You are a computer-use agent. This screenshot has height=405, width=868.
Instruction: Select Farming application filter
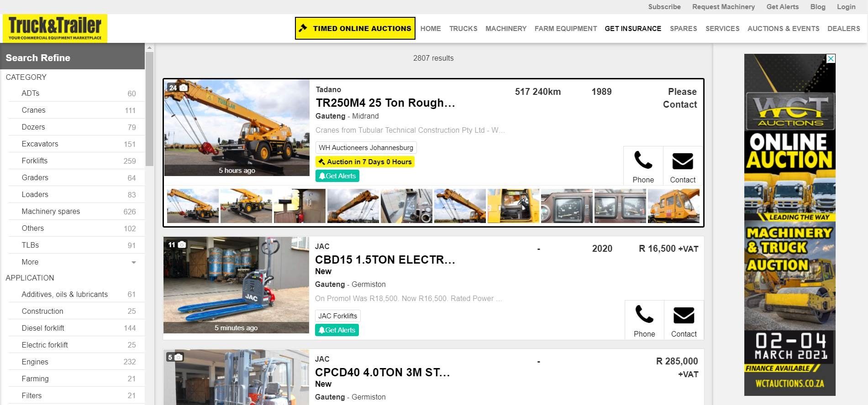(76, 379)
